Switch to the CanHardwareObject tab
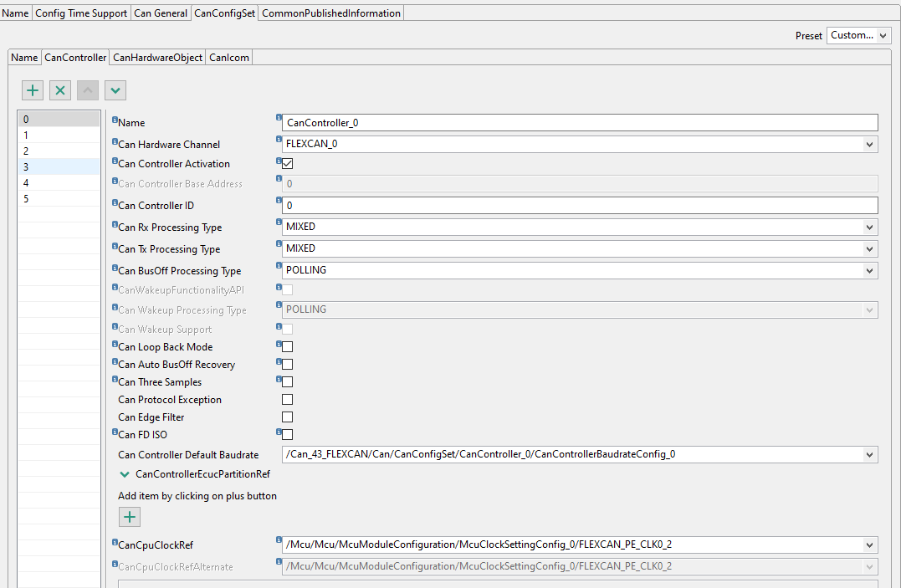Viewport: 901px width, 588px height. (x=158, y=58)
